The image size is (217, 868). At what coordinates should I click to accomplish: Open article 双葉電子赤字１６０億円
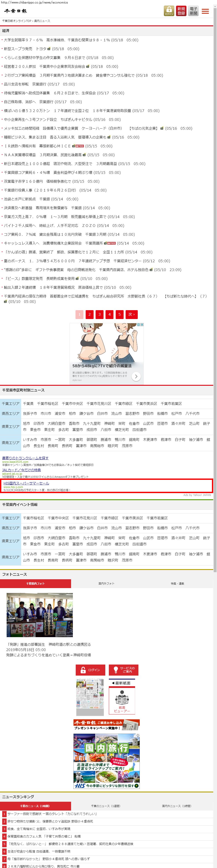point(37,181)
